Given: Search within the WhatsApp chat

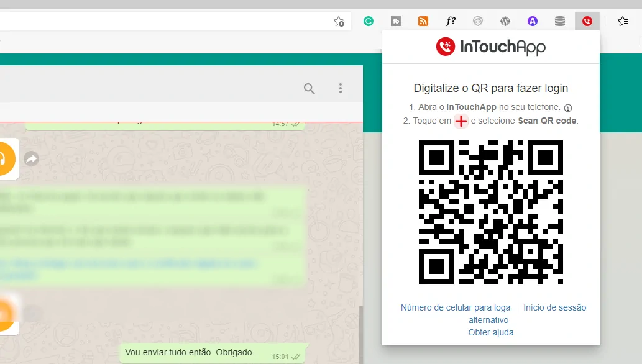Looking at the screenshot, I should point(309,88).
